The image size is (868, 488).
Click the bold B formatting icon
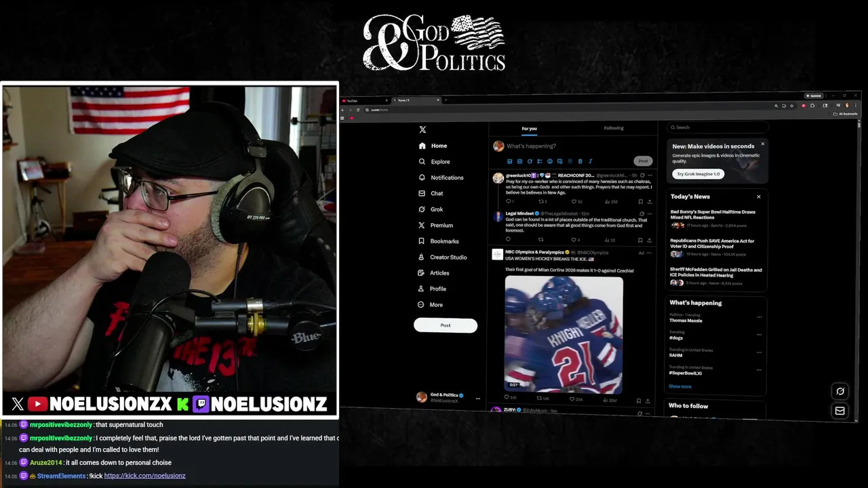click(580, 161)
